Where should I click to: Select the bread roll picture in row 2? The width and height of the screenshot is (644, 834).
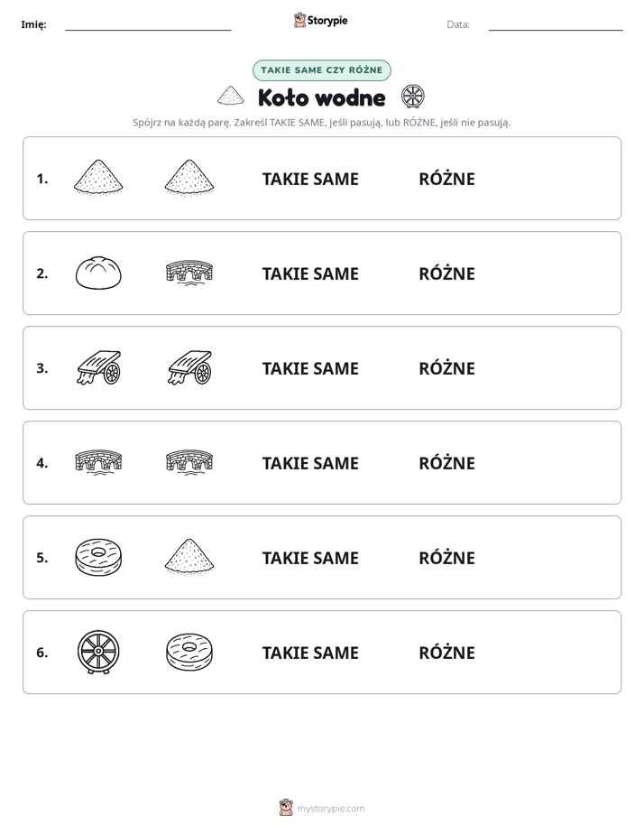pos(98,273)
